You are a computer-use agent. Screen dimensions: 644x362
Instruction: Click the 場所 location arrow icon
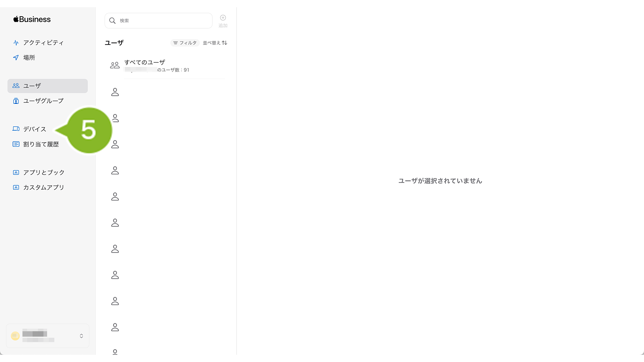16,58
